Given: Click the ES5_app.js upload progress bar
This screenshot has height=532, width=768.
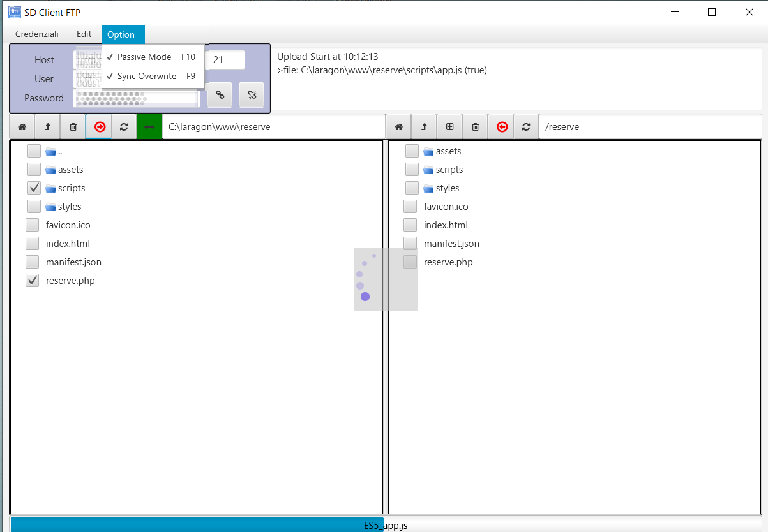Looking at the screenshot, I should [x=384, y=525].
